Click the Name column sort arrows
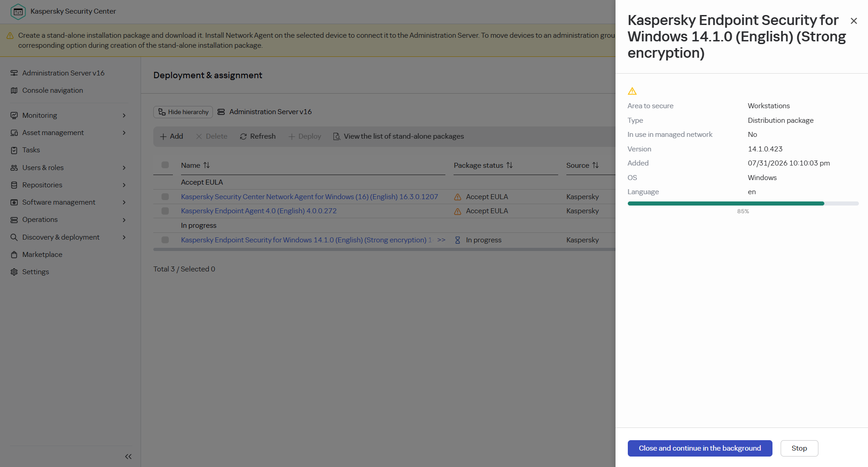This screenshot has width=868, height=467. click(207, 165)
